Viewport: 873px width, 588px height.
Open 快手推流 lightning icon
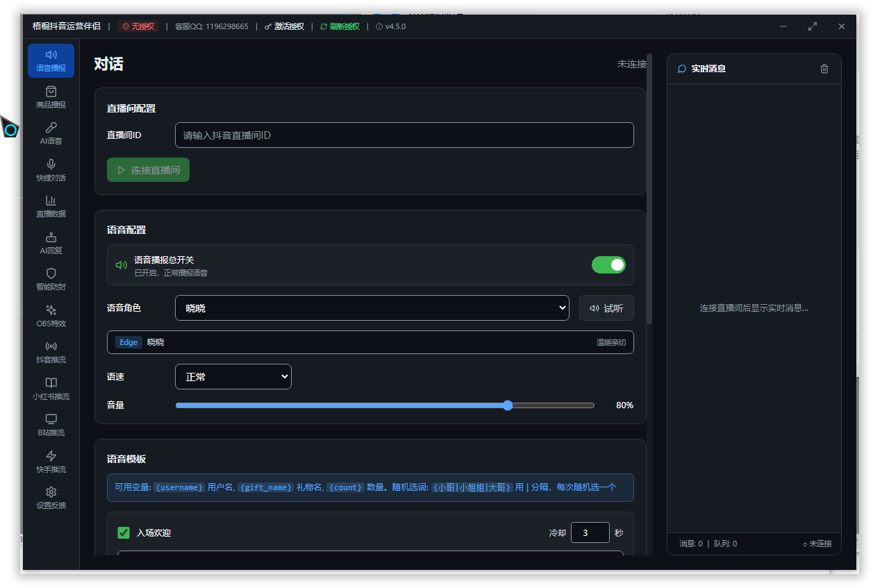click(51, 456)
